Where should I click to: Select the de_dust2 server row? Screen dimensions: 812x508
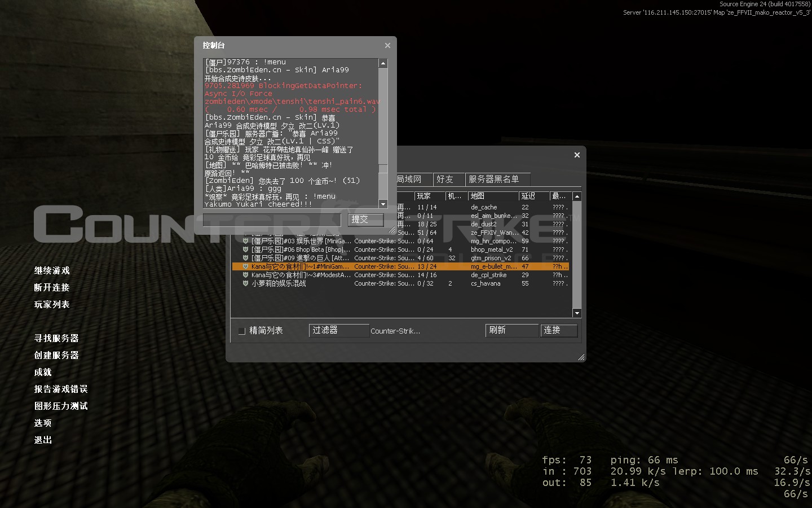484,224
